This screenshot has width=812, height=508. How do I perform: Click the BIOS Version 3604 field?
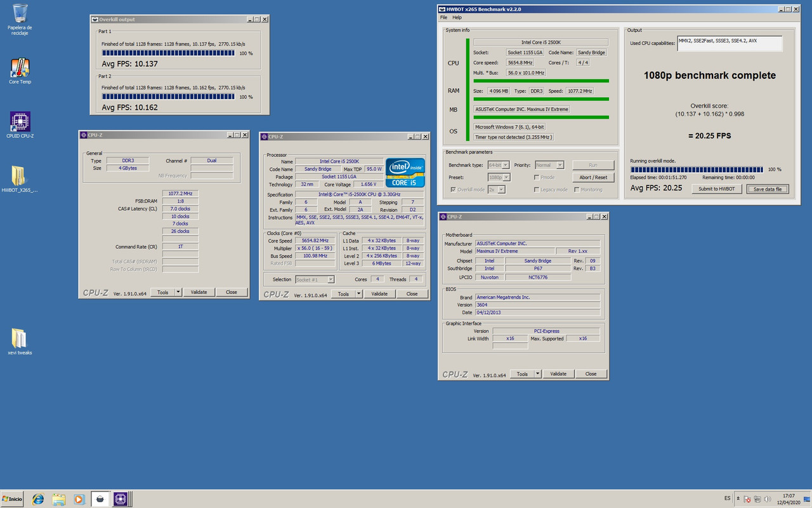tap(537, 305)
